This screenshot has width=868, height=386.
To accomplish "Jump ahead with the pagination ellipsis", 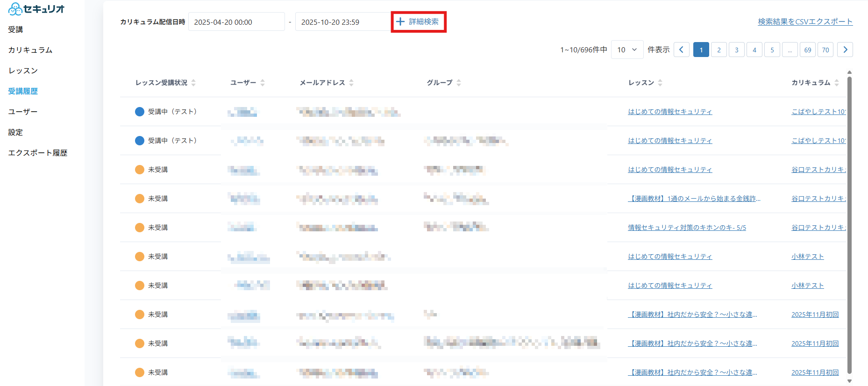I will pos(790,50).
